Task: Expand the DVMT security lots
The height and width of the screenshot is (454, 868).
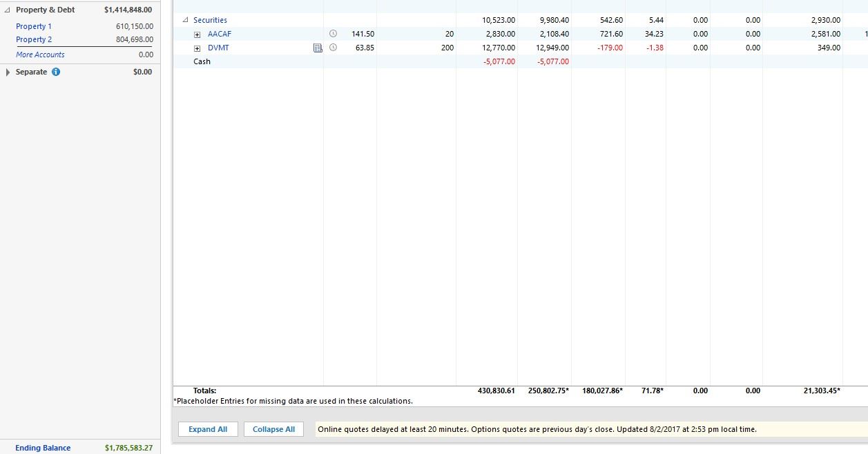Action: tap(197, 48)
